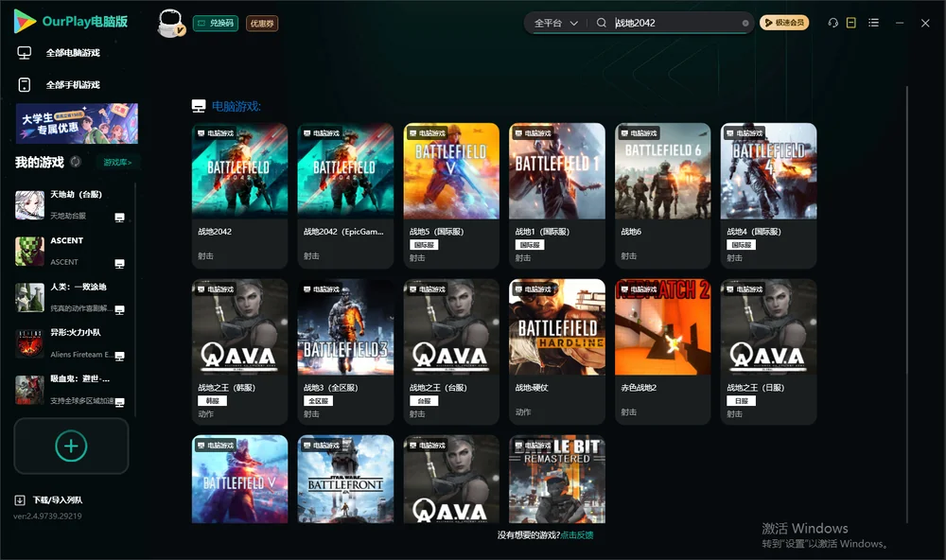The height and width of the screenshot is (560, 946).
Task: Click the plus icon to add a game
Action: 71,446
